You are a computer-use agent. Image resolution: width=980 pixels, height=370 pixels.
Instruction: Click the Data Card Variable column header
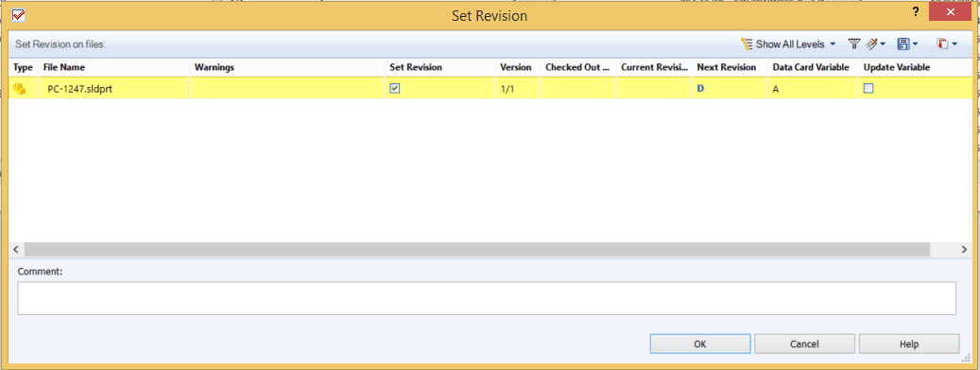tap(813, 67)
